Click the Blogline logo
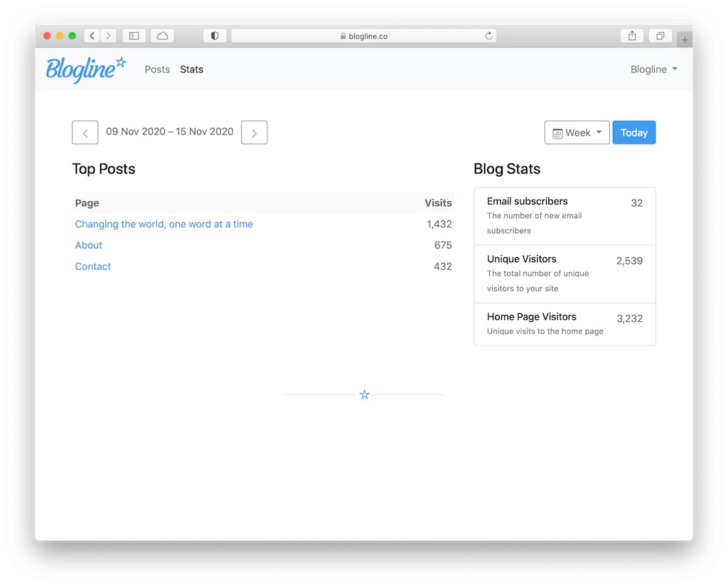The height and width of the screenshot is (587, 728). point(86,70)
